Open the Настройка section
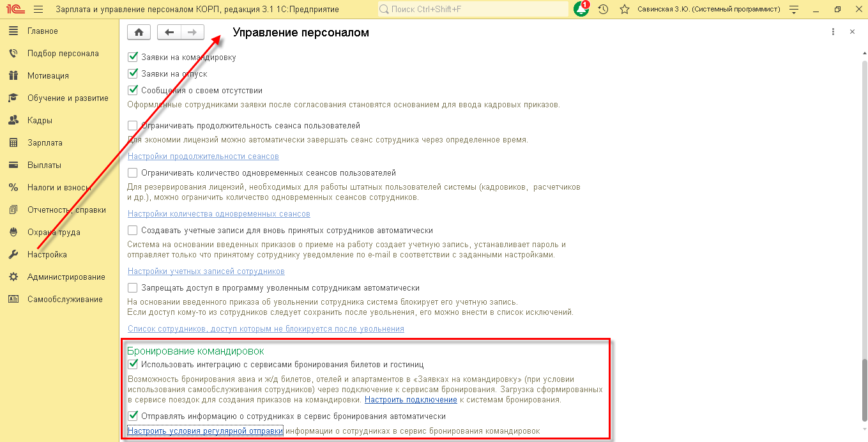The image size is (868, 442). coord(60,255)
